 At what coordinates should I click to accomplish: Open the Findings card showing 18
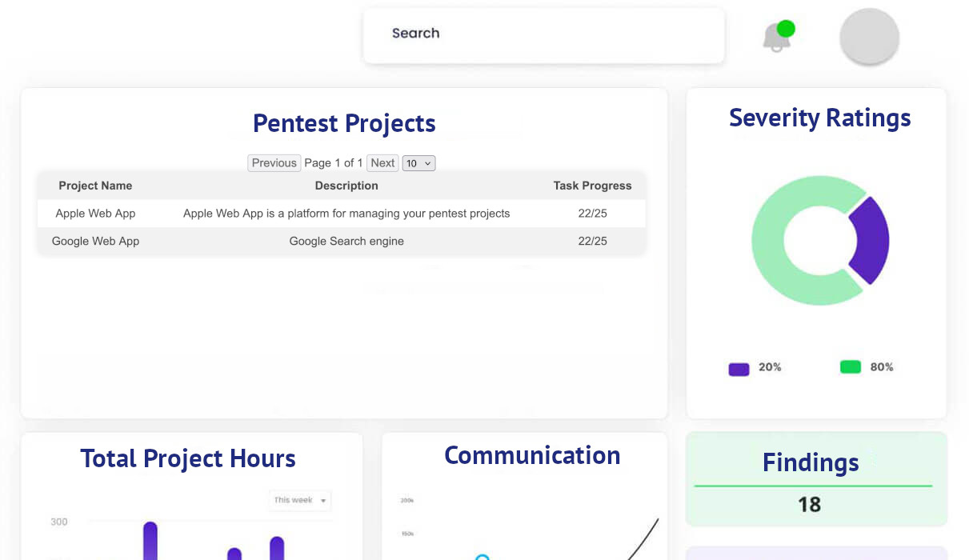[x=817, y=479]
